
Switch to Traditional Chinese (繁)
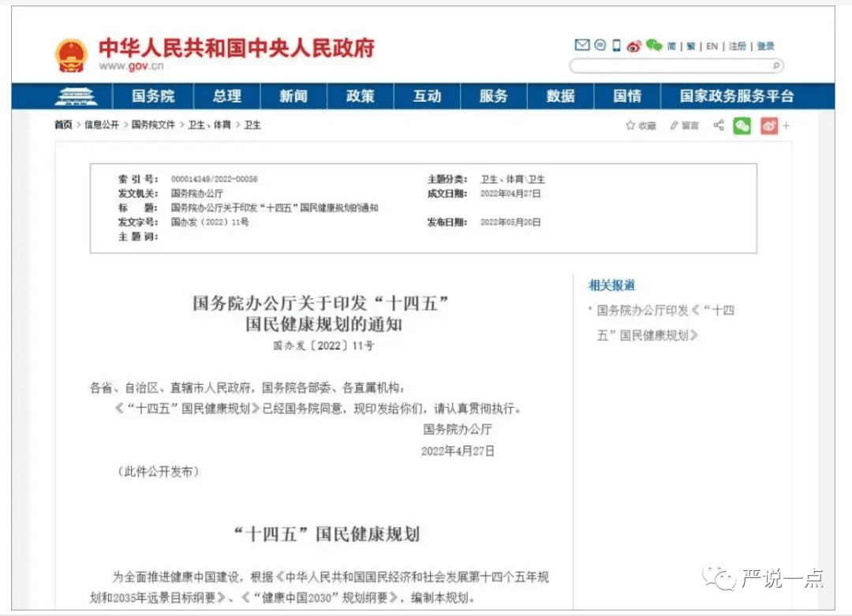(x=691, y=47)
